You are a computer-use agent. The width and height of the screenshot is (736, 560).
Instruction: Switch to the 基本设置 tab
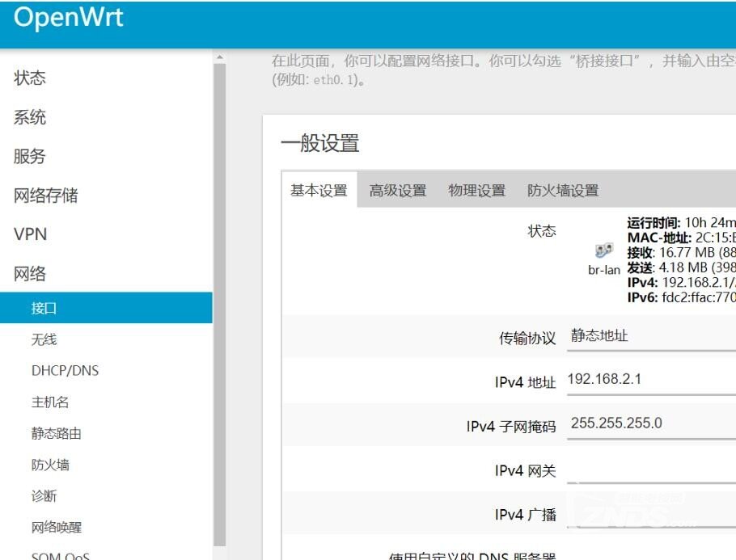coord(319,191)
